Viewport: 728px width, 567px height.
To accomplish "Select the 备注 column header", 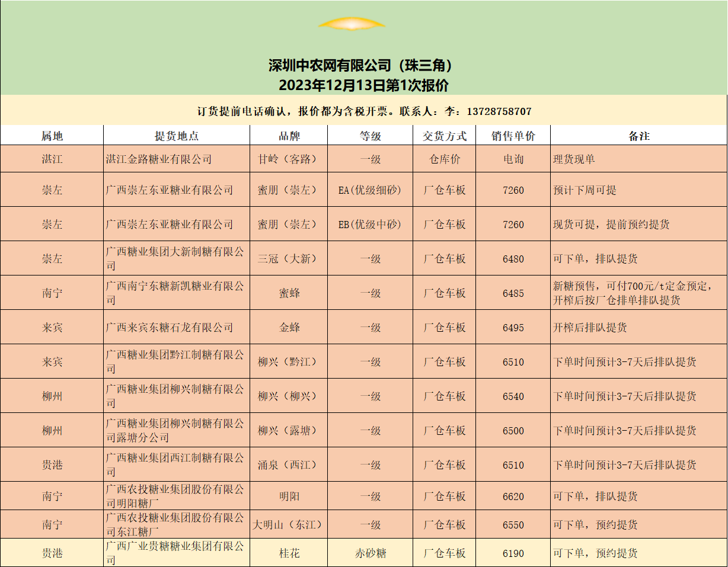I will coord(638,136).
